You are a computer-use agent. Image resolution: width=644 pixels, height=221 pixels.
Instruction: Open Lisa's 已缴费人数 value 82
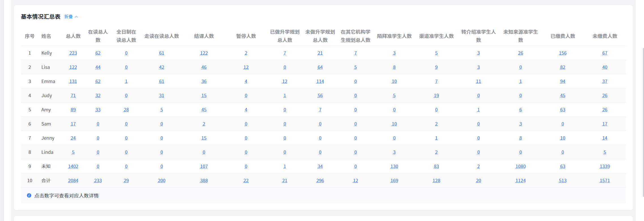[x=562, y=67]
